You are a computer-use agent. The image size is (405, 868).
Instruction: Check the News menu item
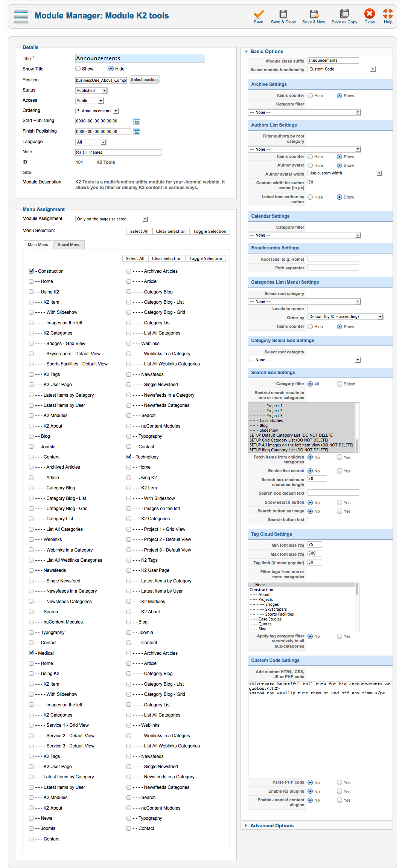31,818
